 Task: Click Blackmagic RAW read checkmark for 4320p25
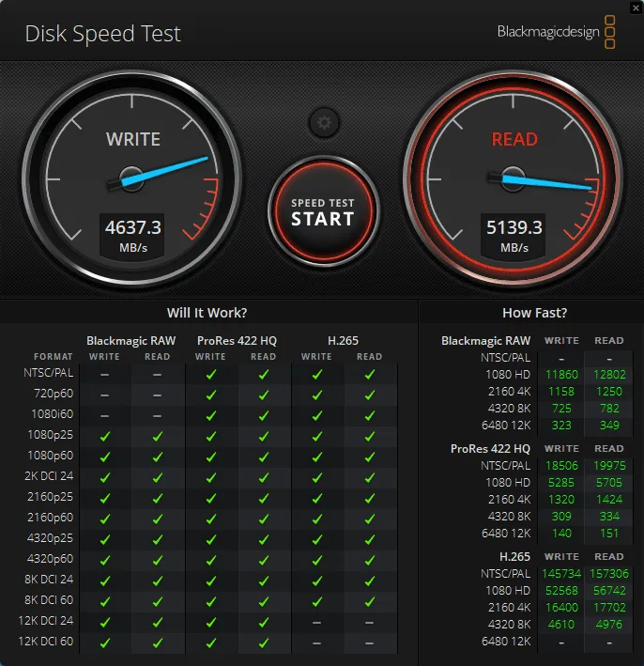(x=157, y=540)
